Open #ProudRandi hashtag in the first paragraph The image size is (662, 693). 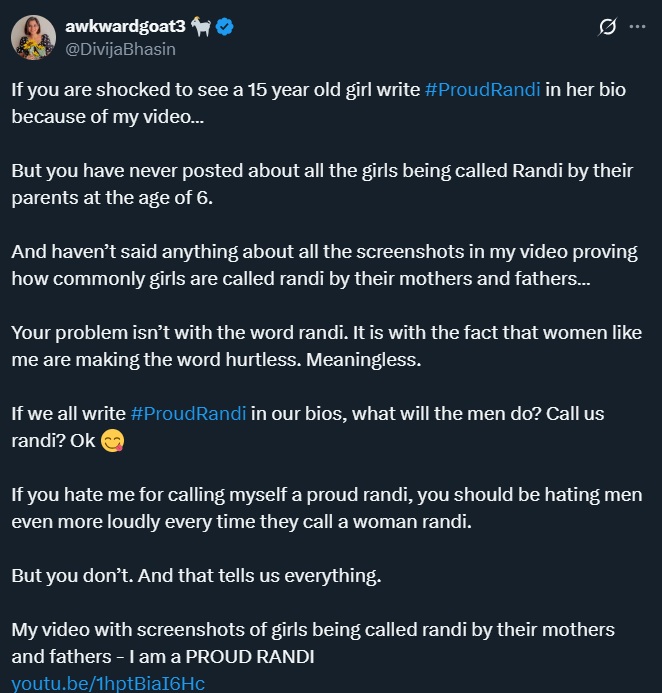483,88
